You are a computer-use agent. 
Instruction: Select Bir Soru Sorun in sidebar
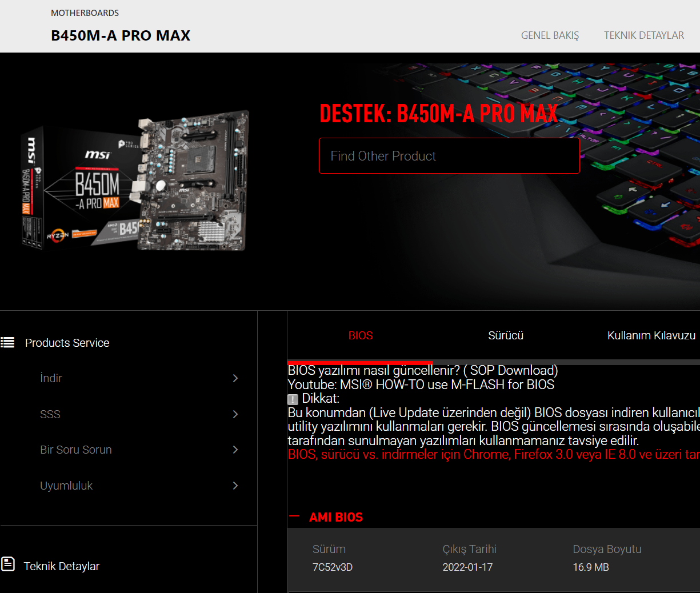click(76, 450)
